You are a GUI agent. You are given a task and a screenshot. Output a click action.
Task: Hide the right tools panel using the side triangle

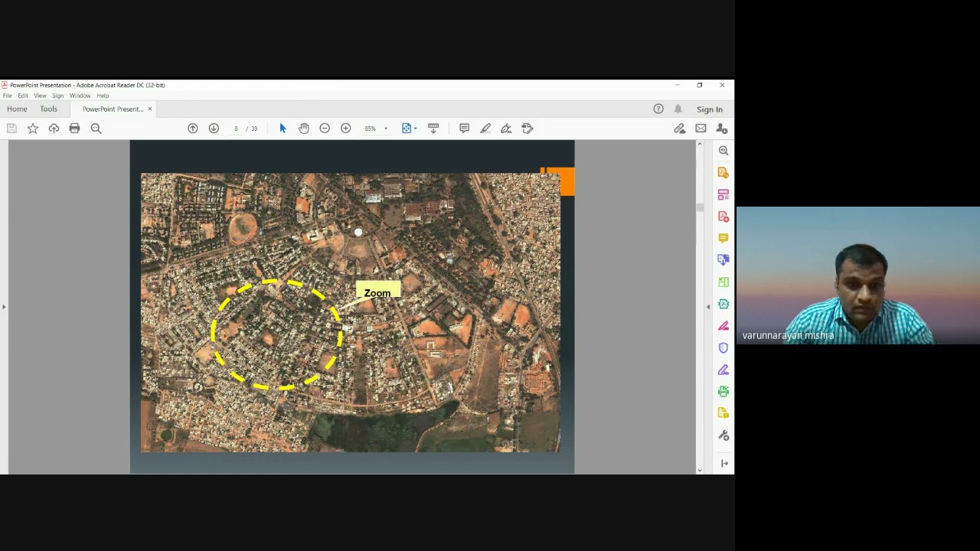[708, 307]
